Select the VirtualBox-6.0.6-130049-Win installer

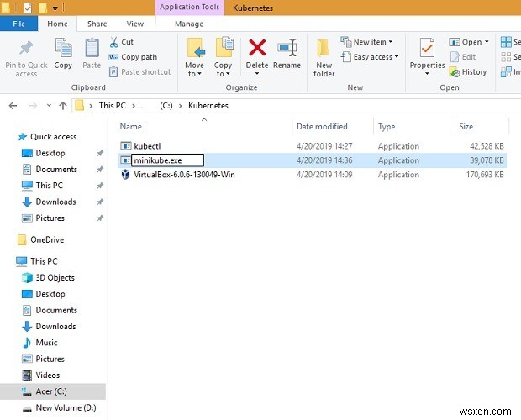pos(184,175)
